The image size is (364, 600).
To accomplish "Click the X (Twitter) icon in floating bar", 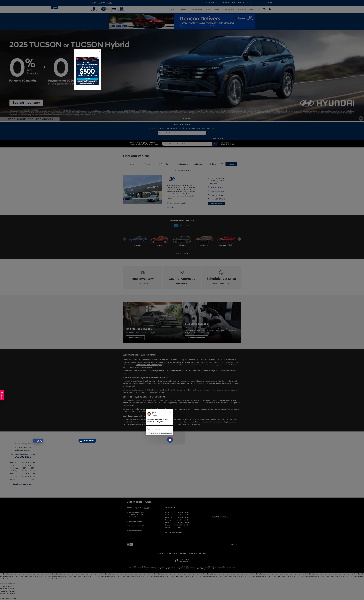I will tap(35, 441).
